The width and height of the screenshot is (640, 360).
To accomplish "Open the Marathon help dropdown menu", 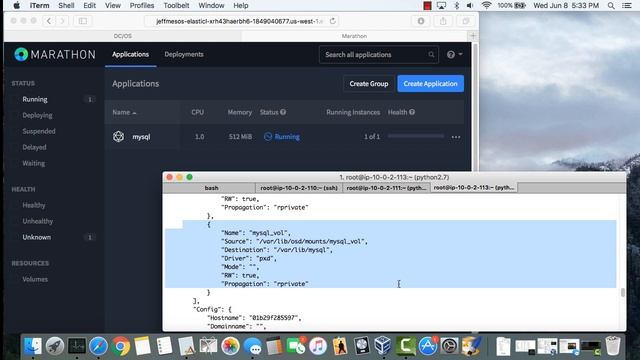I will [454, 54].
